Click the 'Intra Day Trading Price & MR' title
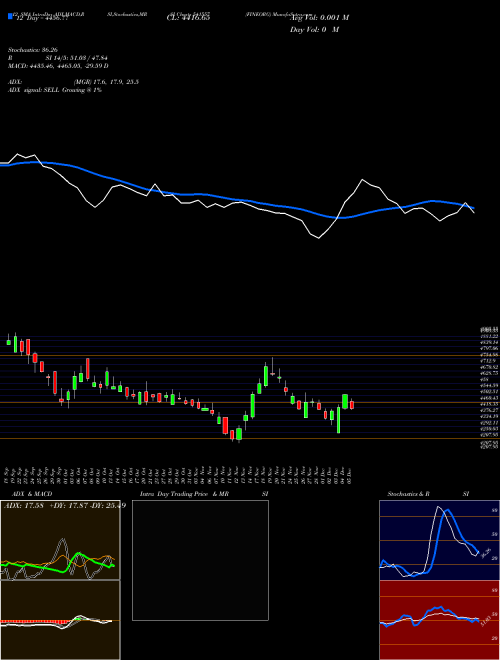Viewport: 500px width, 660px height. [x=184, y=494]
